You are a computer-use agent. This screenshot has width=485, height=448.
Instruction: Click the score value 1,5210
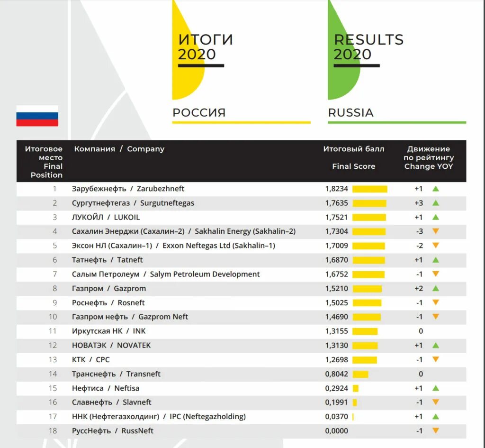tap(337, 288)
